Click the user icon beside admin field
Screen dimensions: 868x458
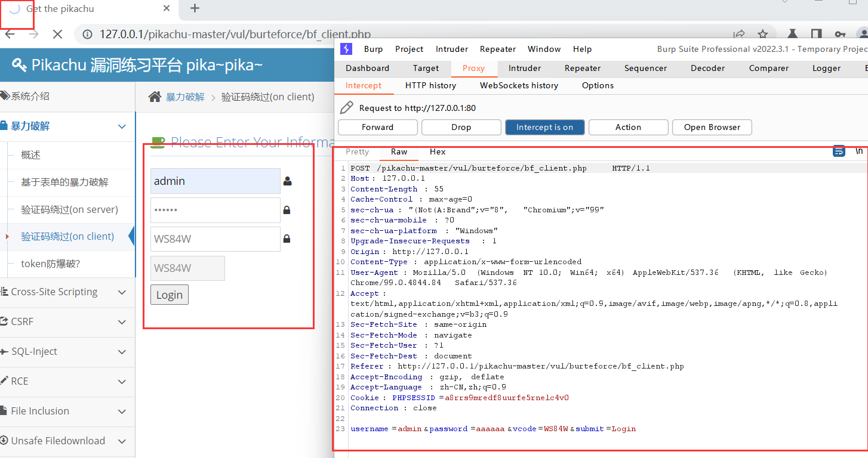tap(288, 181)
